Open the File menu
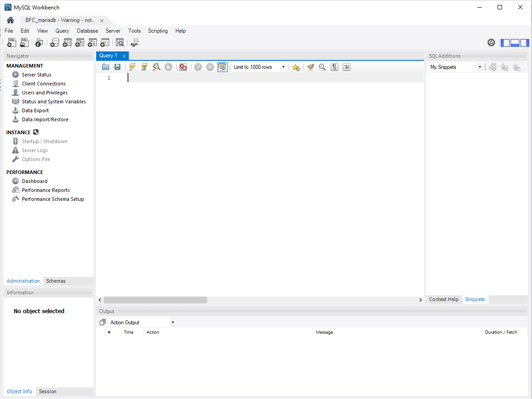This screenshot has height=399, width=532. (x=9, y=31)
